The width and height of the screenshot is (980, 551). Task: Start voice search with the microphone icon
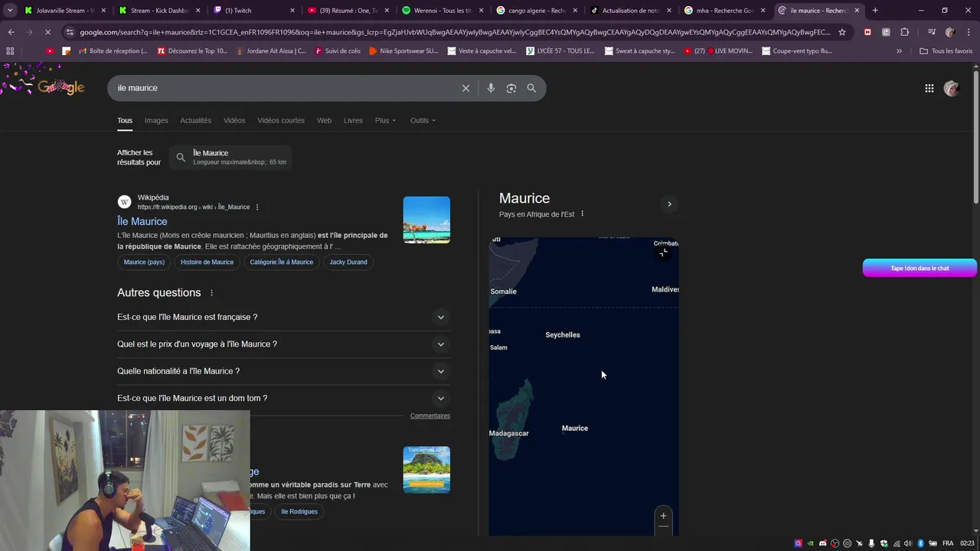tap(491, 88)
